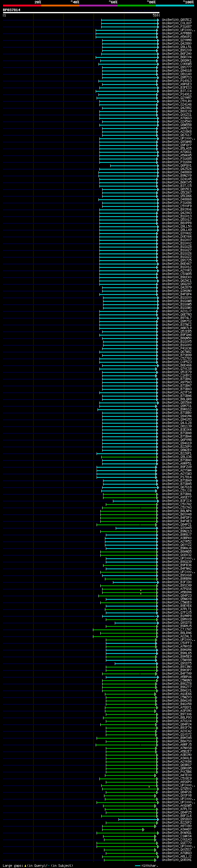Select the UniRef100_A5AXP2 label

[x=176, y=37]
